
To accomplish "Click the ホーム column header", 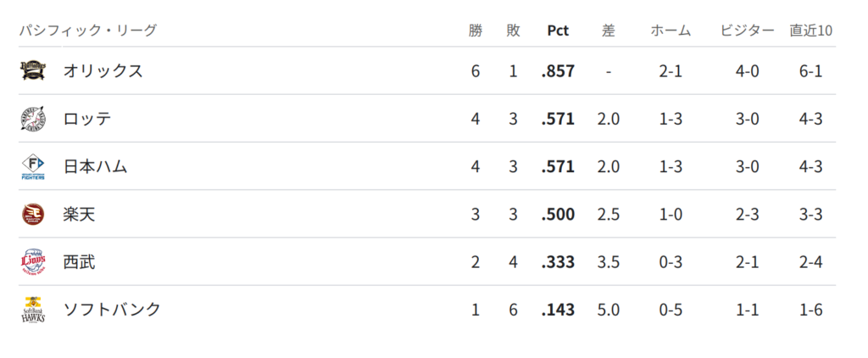I will coord(670,31).
